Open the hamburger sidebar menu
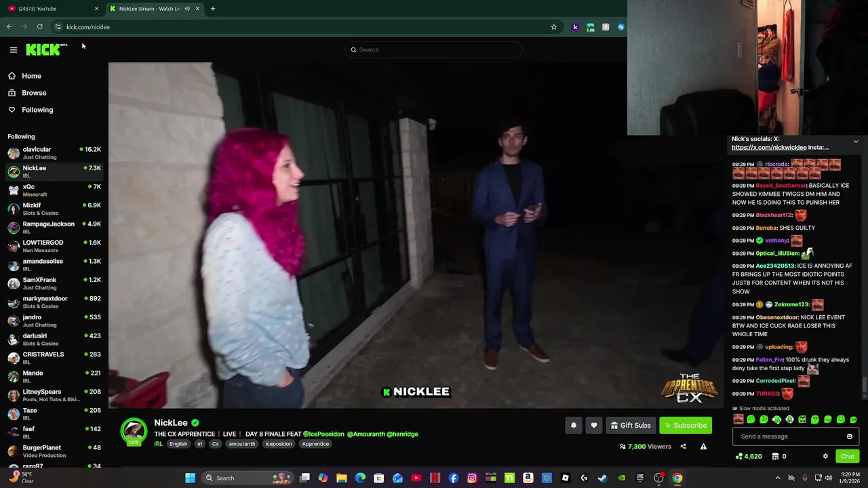The width and height of the screenshot is (868, 488). click(x=13, y=49)
